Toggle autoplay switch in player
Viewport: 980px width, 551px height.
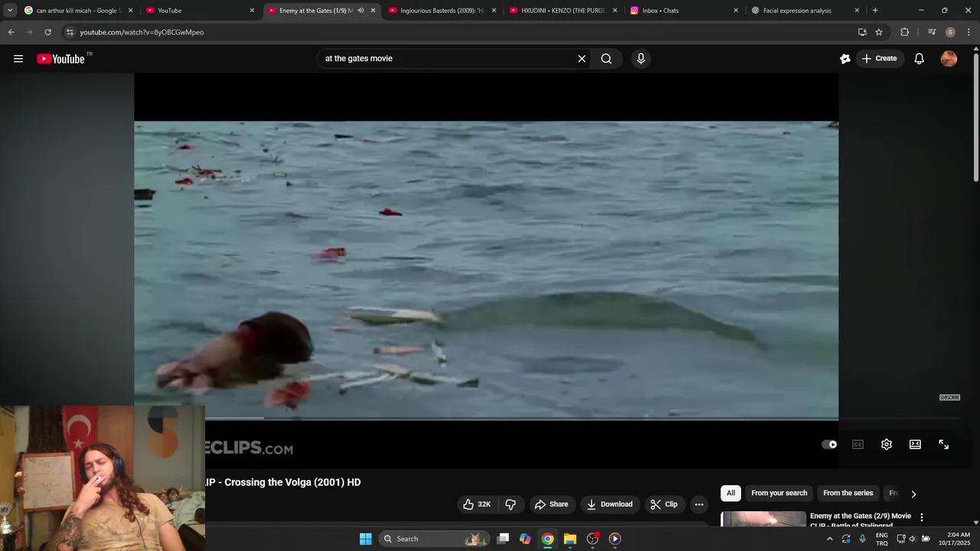pyautogui.click(x=829, y=445)
